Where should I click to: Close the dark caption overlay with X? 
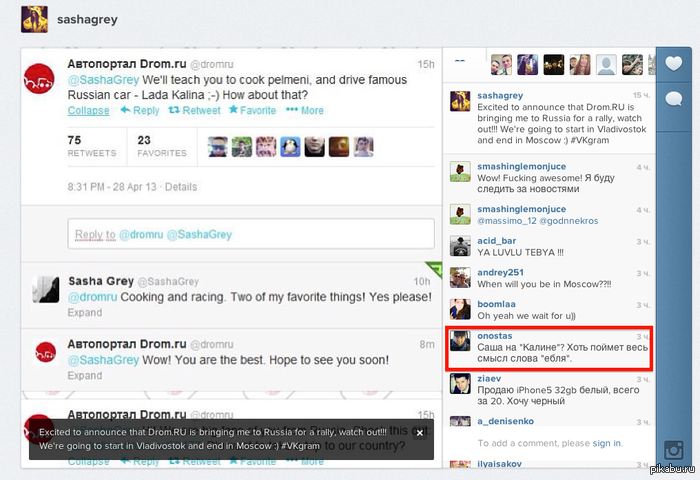(420, 433)
